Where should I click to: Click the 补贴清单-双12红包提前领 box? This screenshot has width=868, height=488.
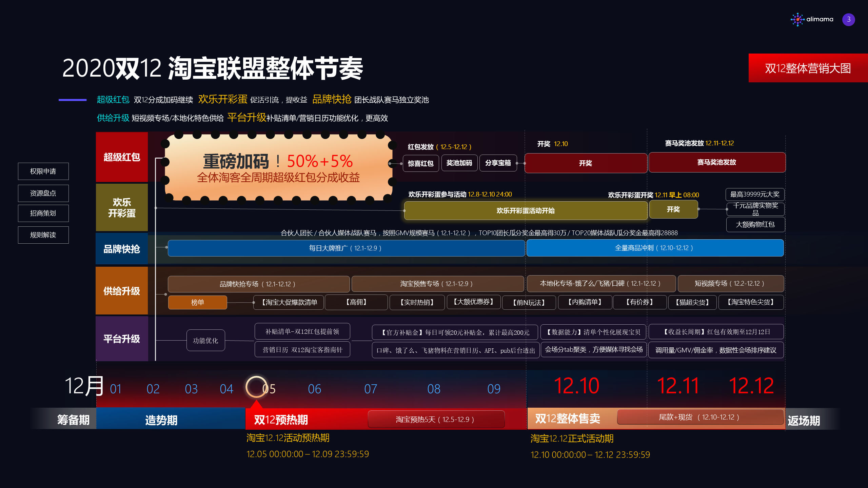point(302,331)
